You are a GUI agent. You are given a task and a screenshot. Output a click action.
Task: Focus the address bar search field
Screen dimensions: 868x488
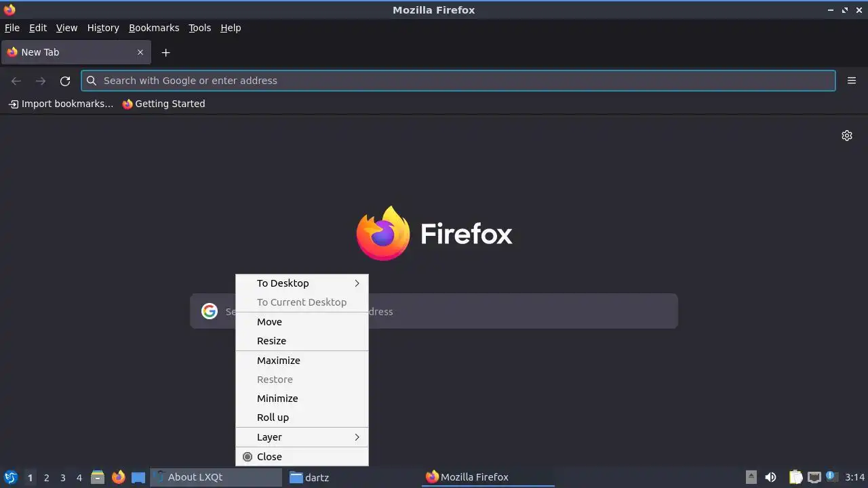tap(458, 81)
